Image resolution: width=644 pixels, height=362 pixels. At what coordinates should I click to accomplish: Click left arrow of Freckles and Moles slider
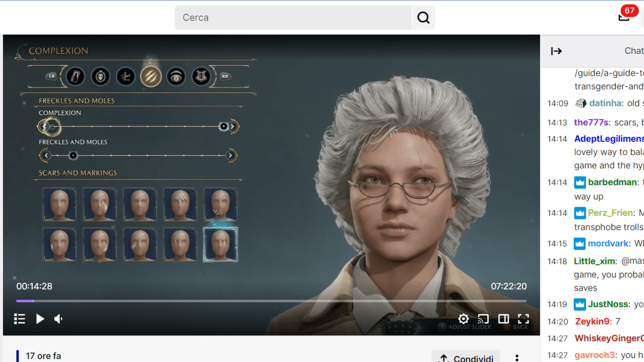(x=46, y=155)
